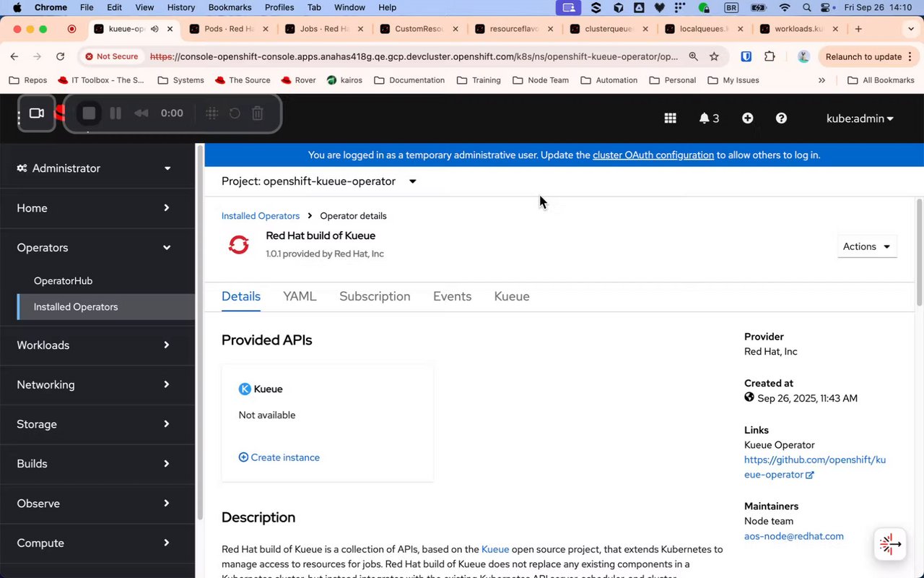Open the Bookmarks menu in menu bar
The width and height of the screenshot is (924, 578).
click(x=230, y=7)
